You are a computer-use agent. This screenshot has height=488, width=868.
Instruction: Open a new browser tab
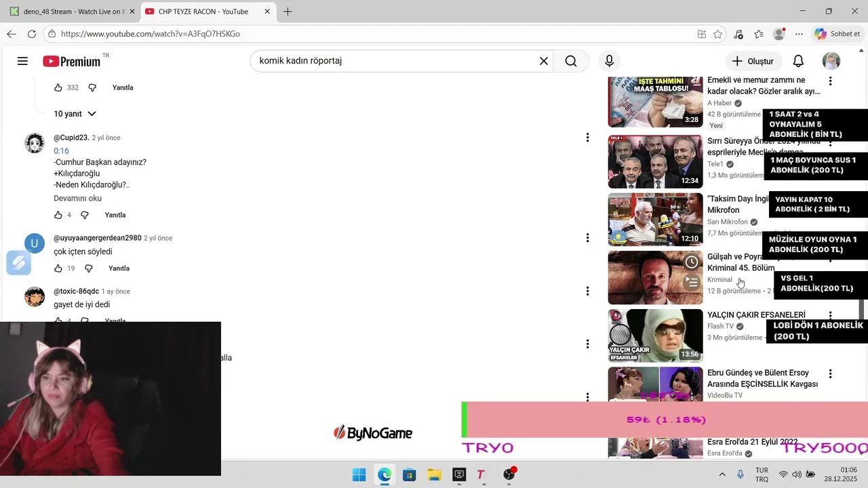288,12
